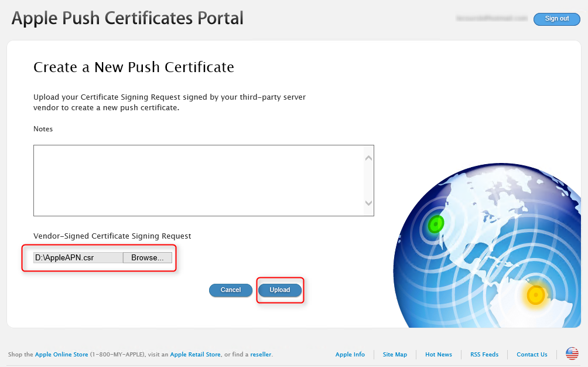Open the Apple Info footer link

click(x=350, y=354)
